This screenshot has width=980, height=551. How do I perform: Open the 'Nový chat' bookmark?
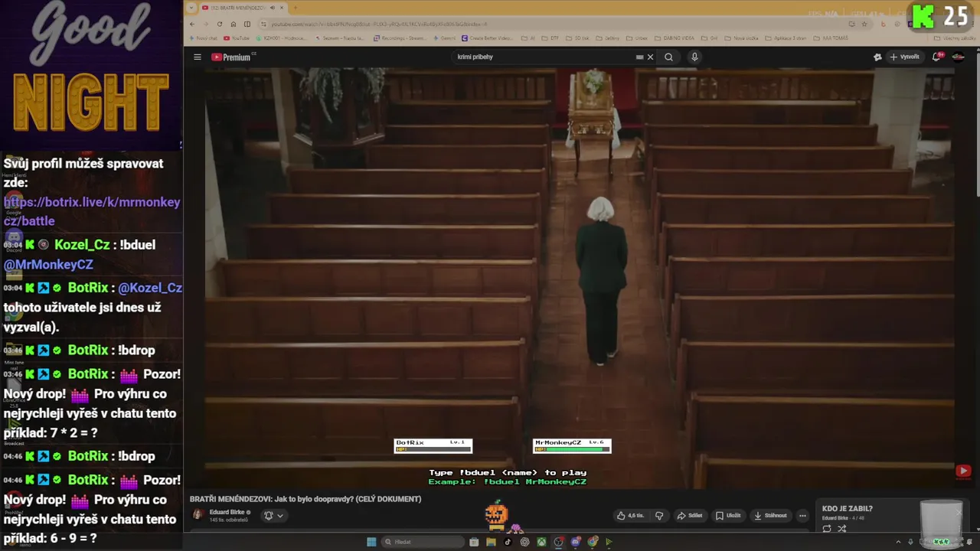204,37
